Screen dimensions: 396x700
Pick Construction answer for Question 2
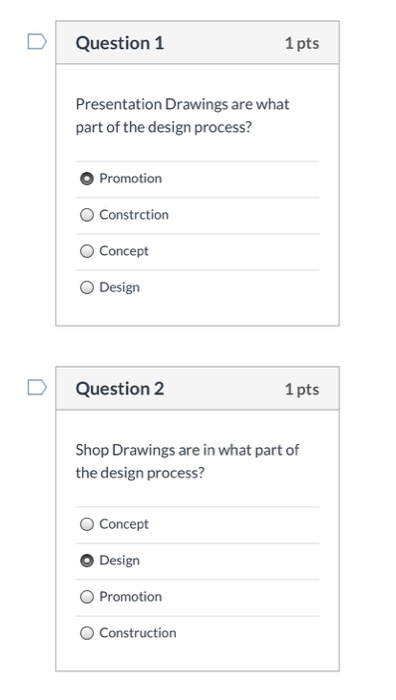(x=87, y=633)
